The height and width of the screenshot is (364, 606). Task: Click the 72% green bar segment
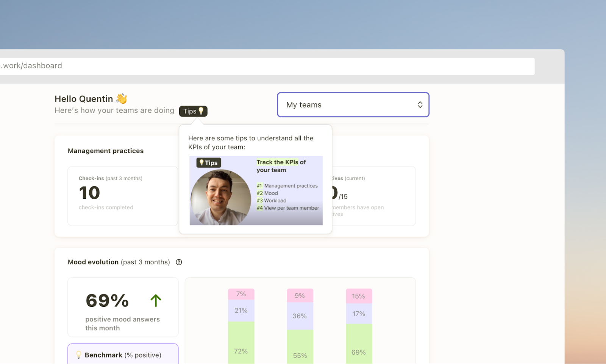click(x=241, y=341)
